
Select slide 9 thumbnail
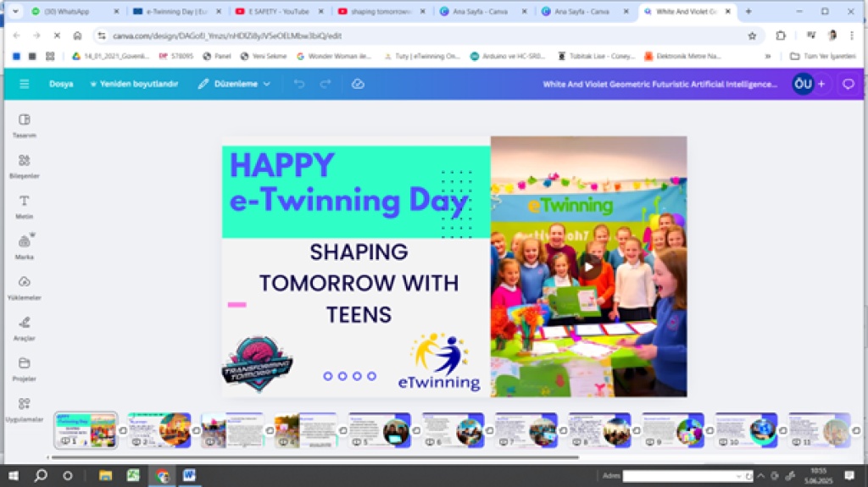[673, 429]
